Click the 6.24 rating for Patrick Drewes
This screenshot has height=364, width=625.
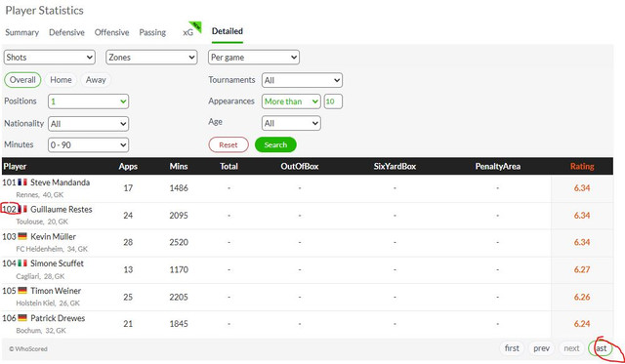tap(582, 324)
